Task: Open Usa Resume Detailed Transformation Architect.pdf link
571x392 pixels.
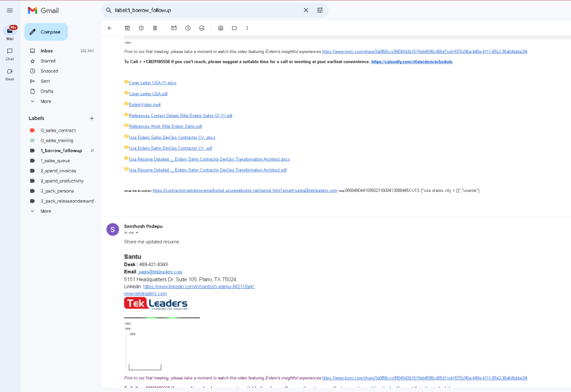Action: [208, 170]
